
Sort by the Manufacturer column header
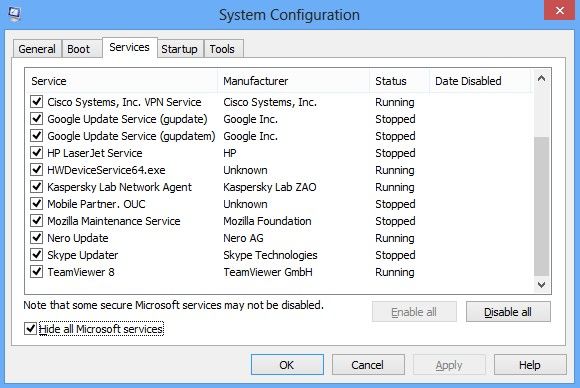click(293, 81)
